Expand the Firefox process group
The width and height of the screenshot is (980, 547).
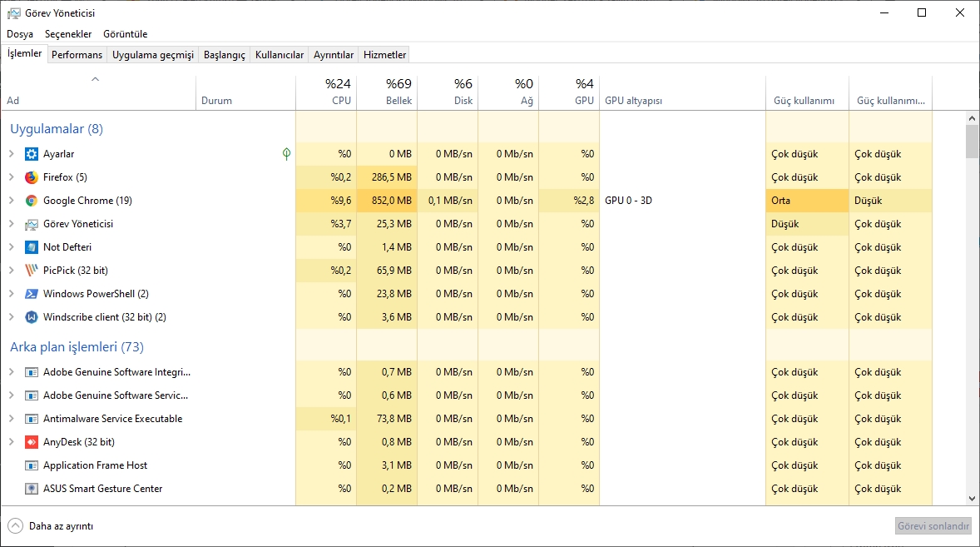point(12,177)
